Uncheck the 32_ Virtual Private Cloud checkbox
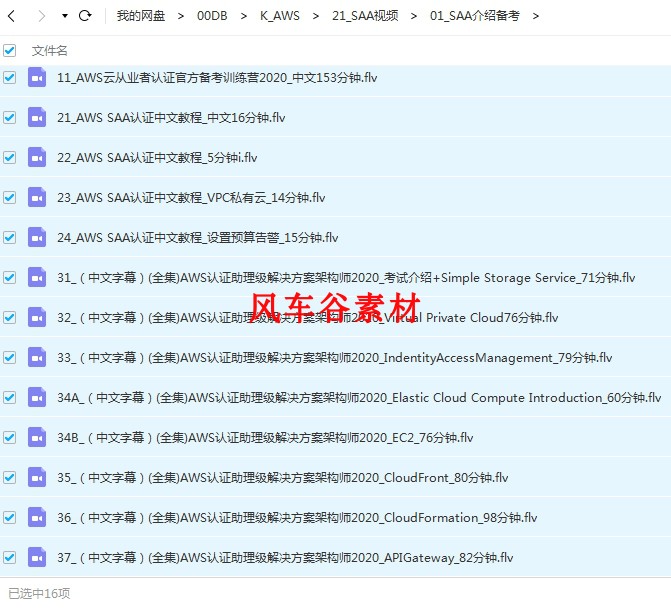 click(x=9, y=318)
